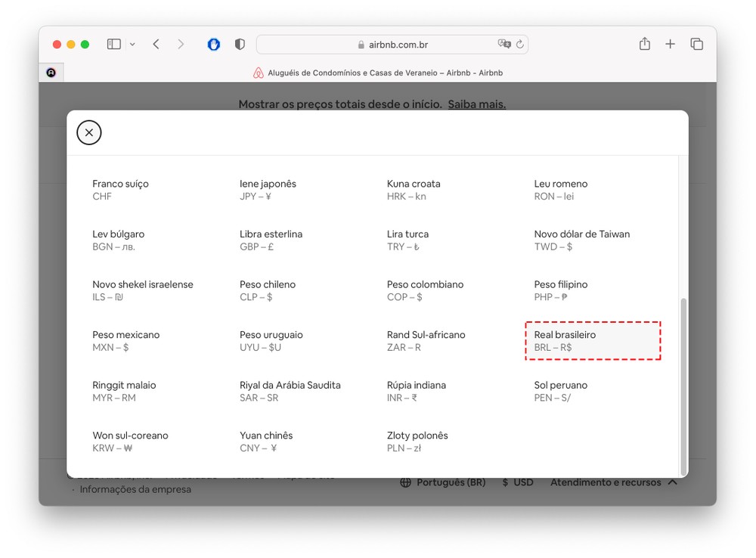Open the Share menu icon

[644, 45]
